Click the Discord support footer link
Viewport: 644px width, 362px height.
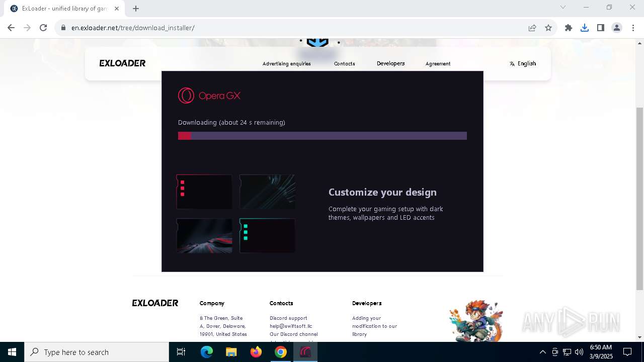(288, 318)
